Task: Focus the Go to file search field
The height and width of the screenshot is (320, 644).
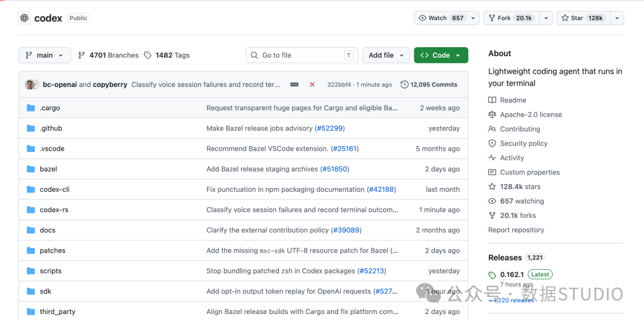Action: (x=302, y=55)
